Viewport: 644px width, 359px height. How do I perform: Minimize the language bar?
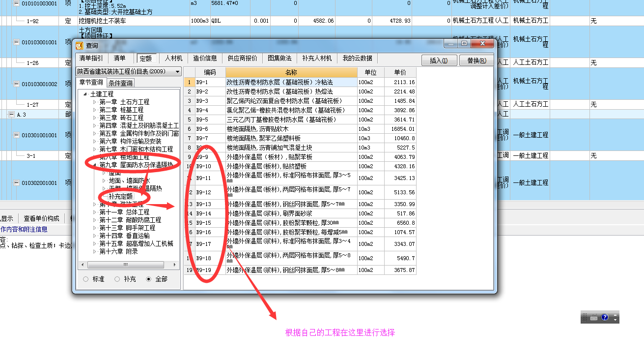click(615, 315)
